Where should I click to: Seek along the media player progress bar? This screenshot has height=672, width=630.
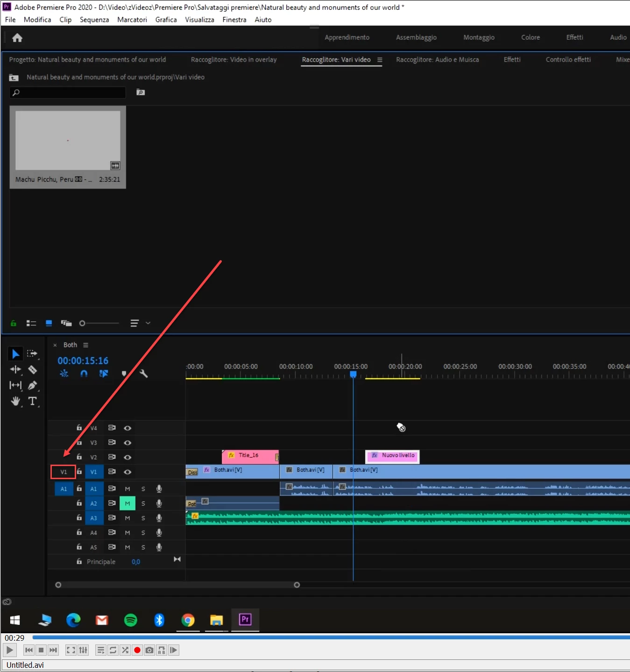pyautogui.click(x=331, y=637)
